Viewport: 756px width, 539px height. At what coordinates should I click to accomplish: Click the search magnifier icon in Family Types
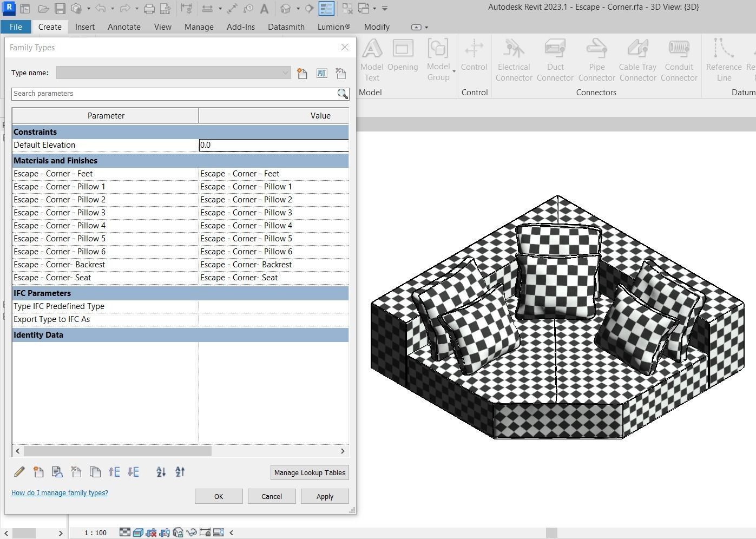tap(343, 94)
